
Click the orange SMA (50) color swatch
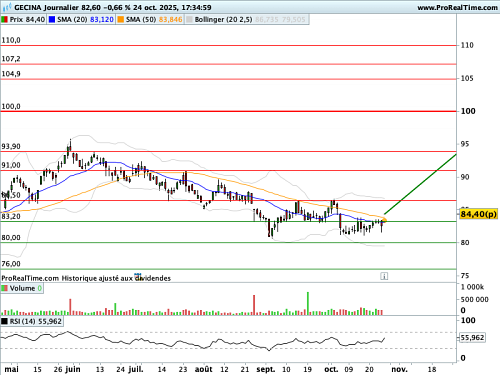click(x=120, y=20)
